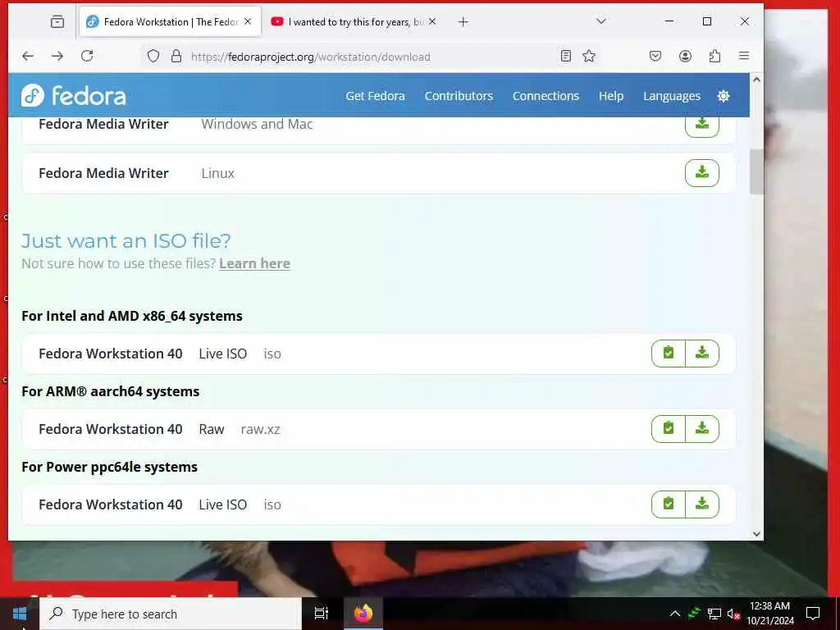Open the taskbar clock and date

[769, 614]
